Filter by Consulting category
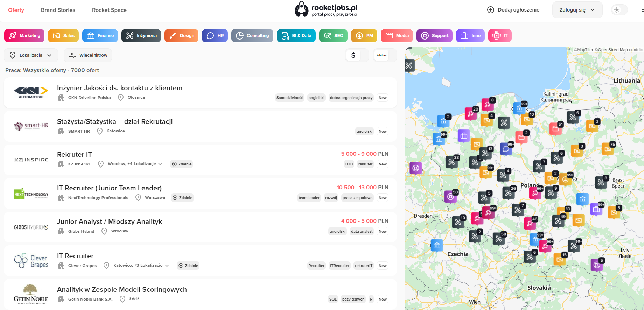This screenshot has width=644, height=310. click(x=252, y=36)
